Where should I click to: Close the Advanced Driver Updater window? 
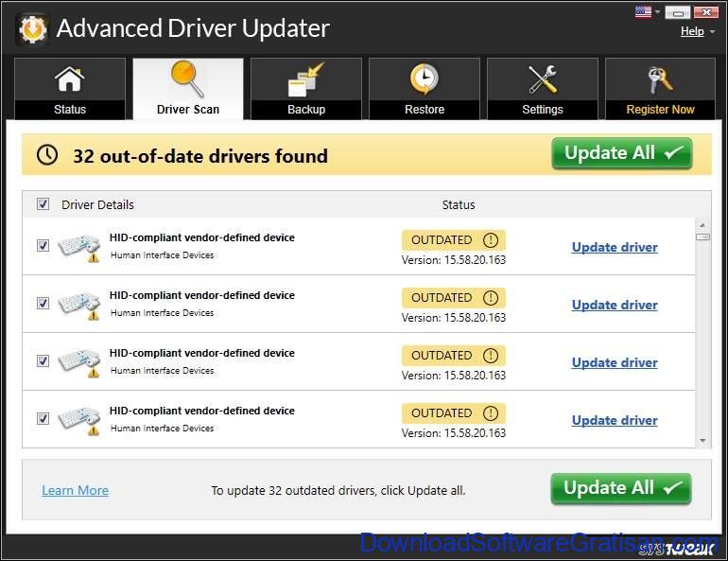(x=706, y=12)
